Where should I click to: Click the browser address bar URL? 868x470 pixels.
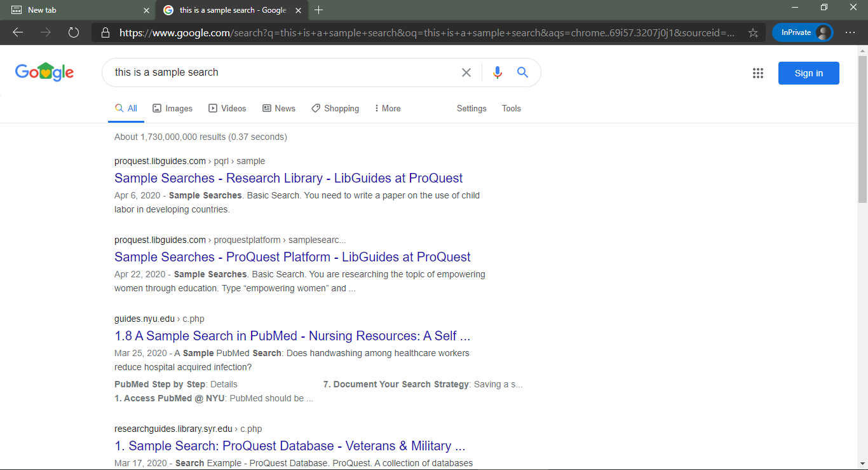click(427, 32)
